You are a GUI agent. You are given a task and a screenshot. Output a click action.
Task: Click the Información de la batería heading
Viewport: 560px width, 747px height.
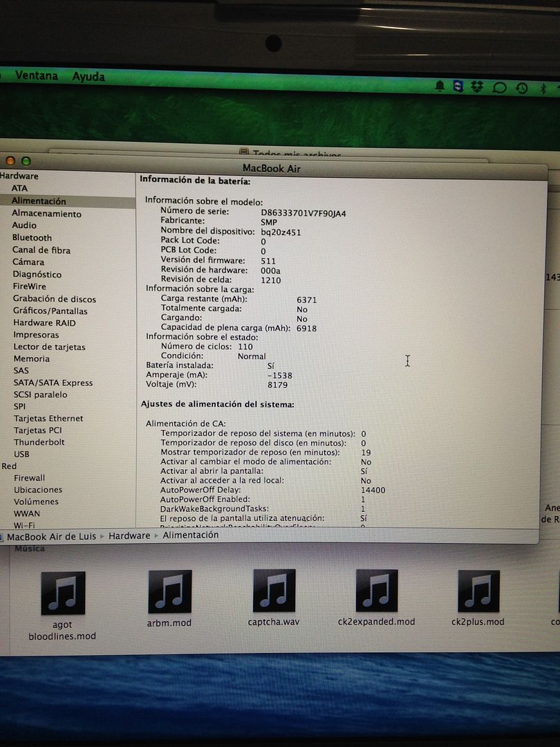[x=195, y=181]
